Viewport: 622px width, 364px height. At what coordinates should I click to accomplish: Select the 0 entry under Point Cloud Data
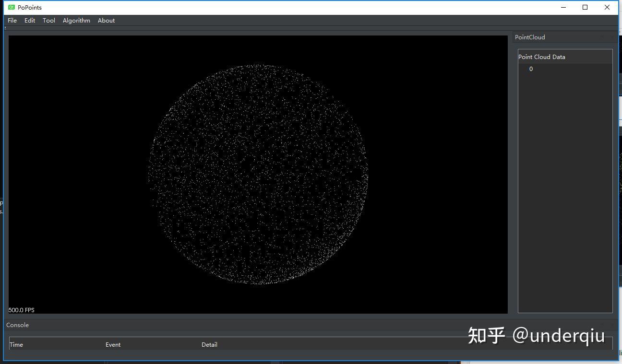click(531, 69)
